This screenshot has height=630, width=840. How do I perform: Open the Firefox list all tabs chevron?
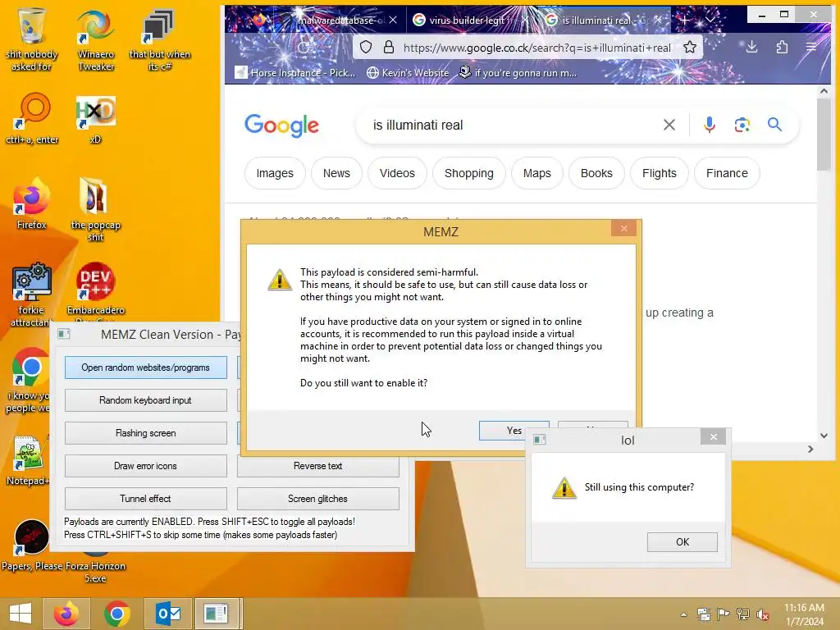click(710, 20)
